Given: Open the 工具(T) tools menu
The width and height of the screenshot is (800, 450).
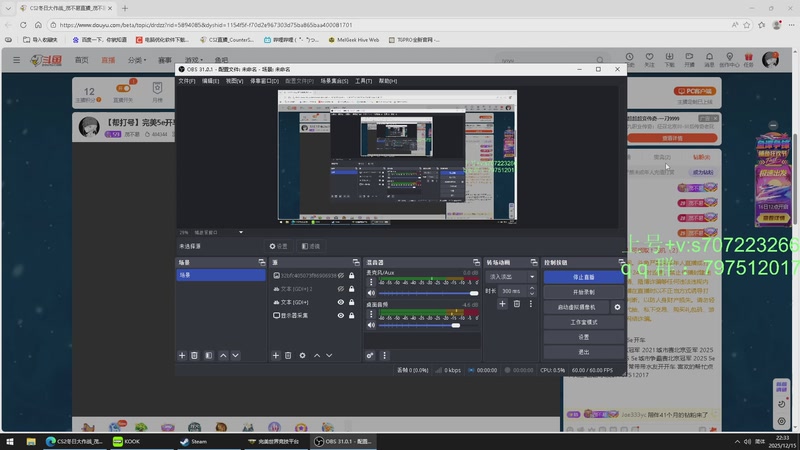Looking at the screenshot, I should pos(363,81).
